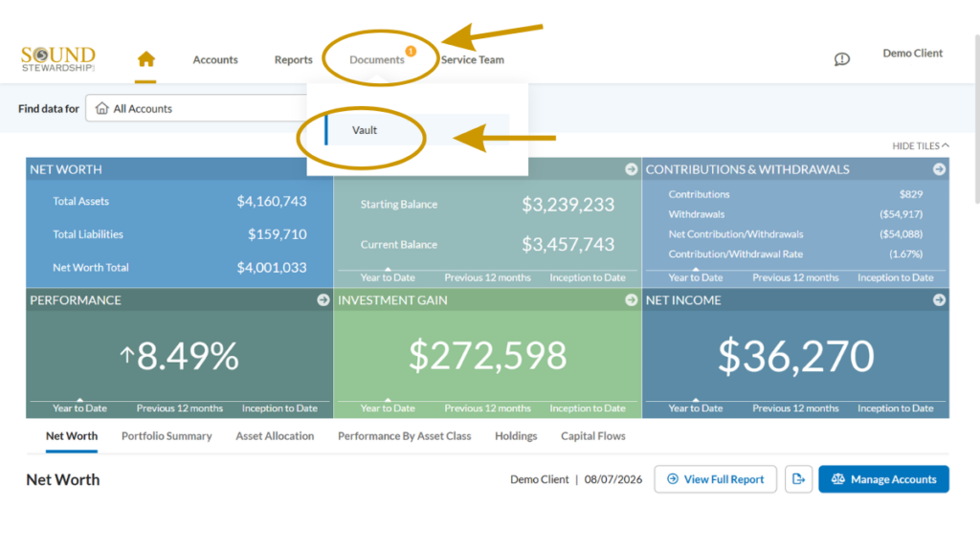The width and height of the screenshot is (980, 551).
Task: Switch to Portfolio Summary tab
Action: (167, 436)
